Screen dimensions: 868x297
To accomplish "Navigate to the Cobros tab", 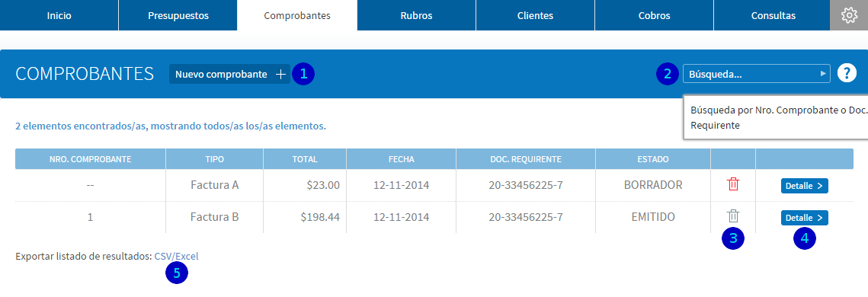I will [655, 15].
